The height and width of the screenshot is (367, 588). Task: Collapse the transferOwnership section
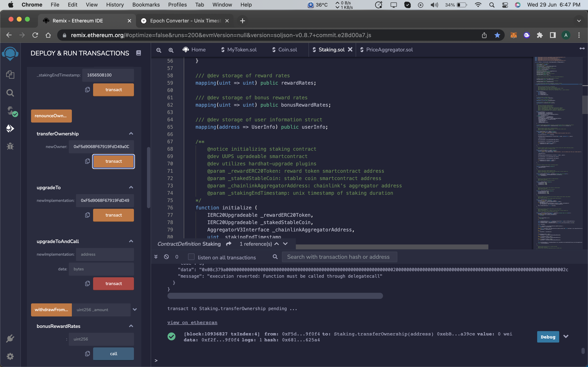point(131,134)
